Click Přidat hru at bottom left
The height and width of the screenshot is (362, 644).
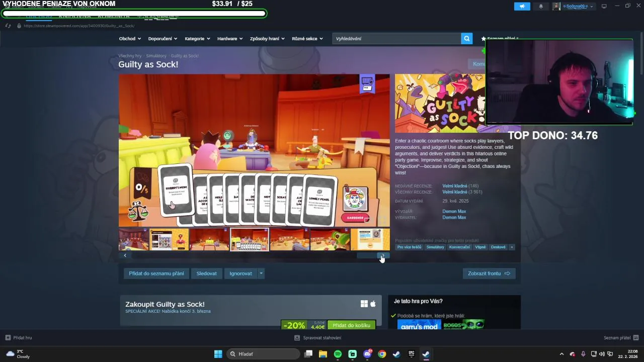(19, 338)
